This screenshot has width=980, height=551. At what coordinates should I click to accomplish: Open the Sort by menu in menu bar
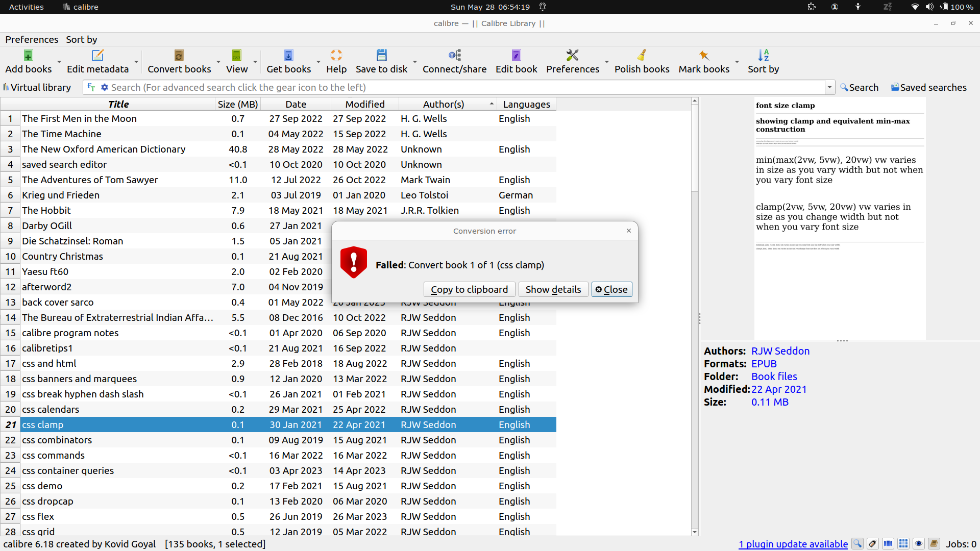81,39
